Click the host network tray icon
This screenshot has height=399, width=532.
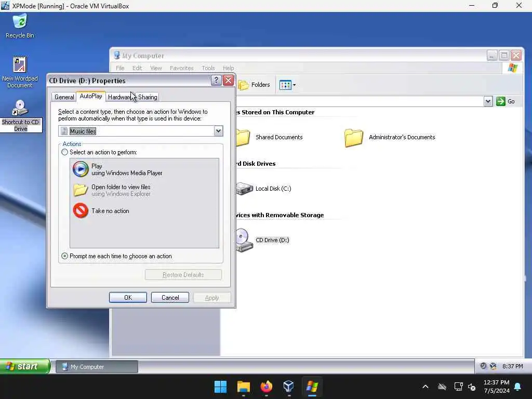tap(458, 387)
